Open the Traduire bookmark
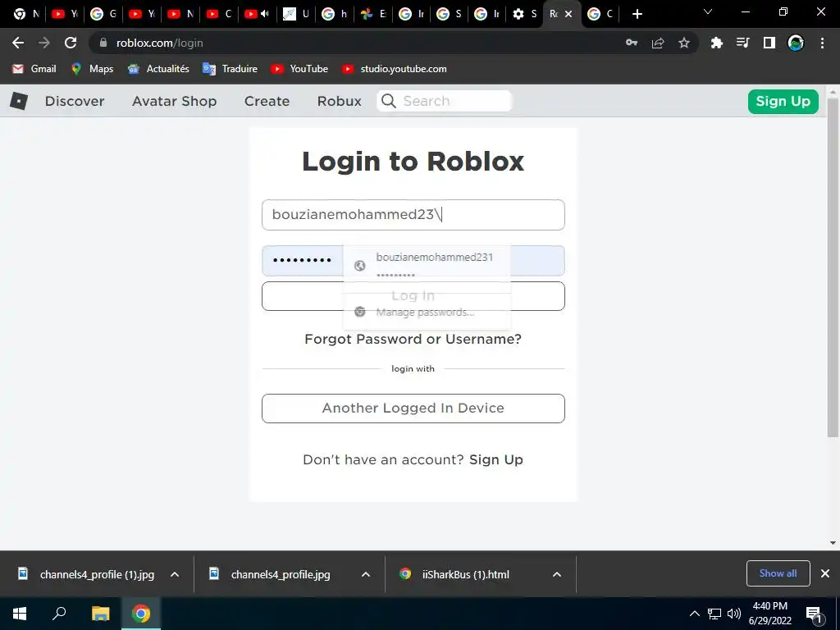This screenshot has width=840, height=630. click(x=231, y=69)
